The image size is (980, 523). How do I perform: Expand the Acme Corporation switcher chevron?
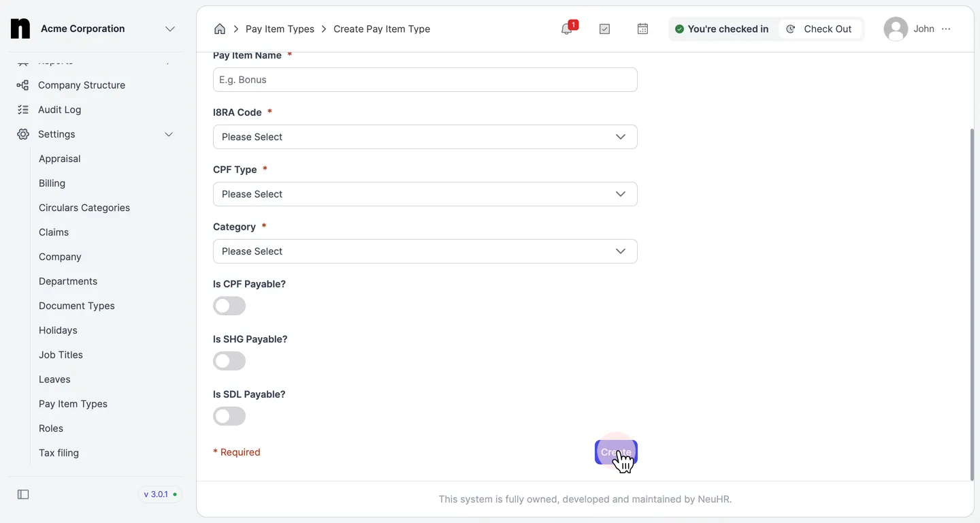170,29
